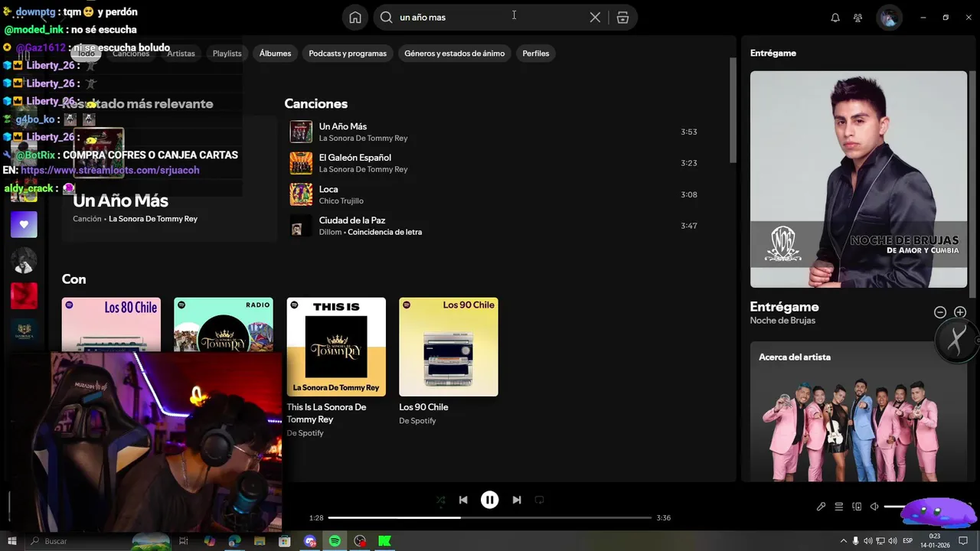Play 'El Galeón Español' song row
980x551 pixels.
(493, 163)
